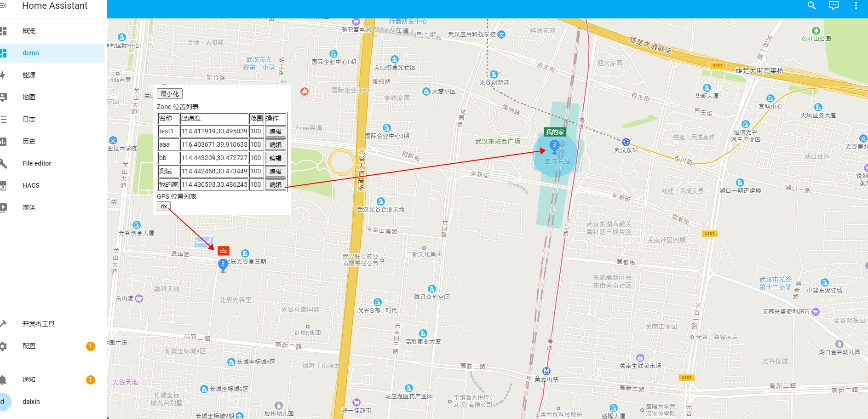Click the developer tools hammer icon
The image size is (868, 419).
point(3,324)
